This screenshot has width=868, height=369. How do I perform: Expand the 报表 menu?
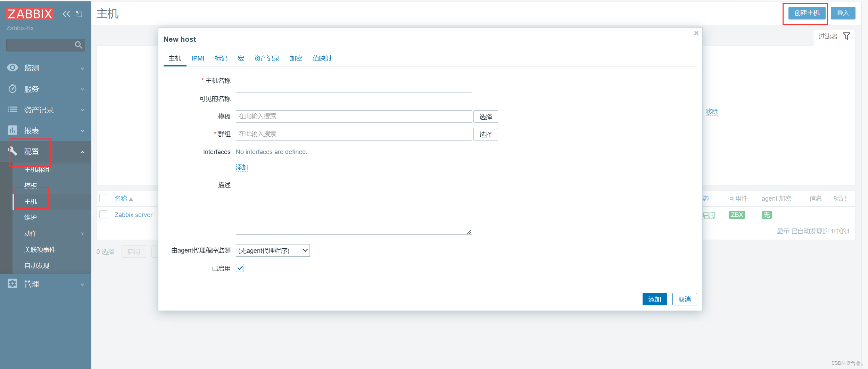(x=82, y=131)
